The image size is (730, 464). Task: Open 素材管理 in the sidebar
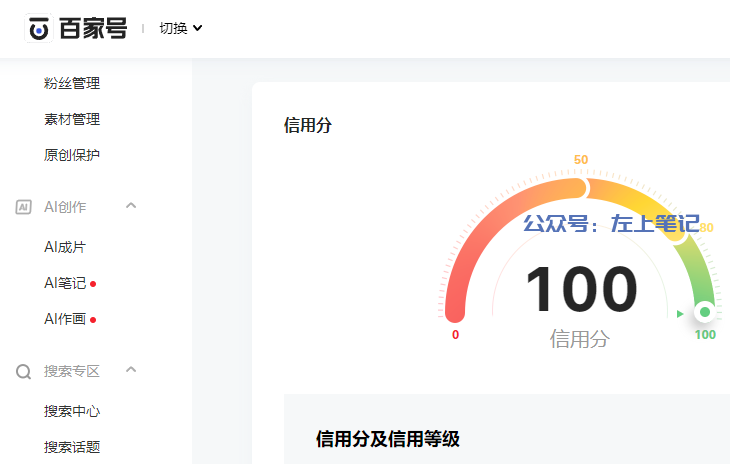(72, 119)
